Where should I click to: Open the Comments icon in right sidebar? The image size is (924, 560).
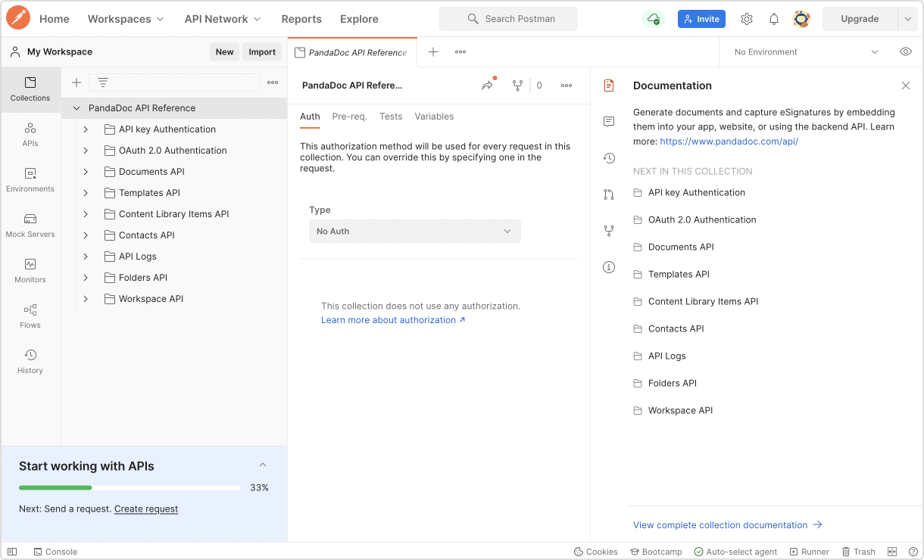[x=609, y=122]
